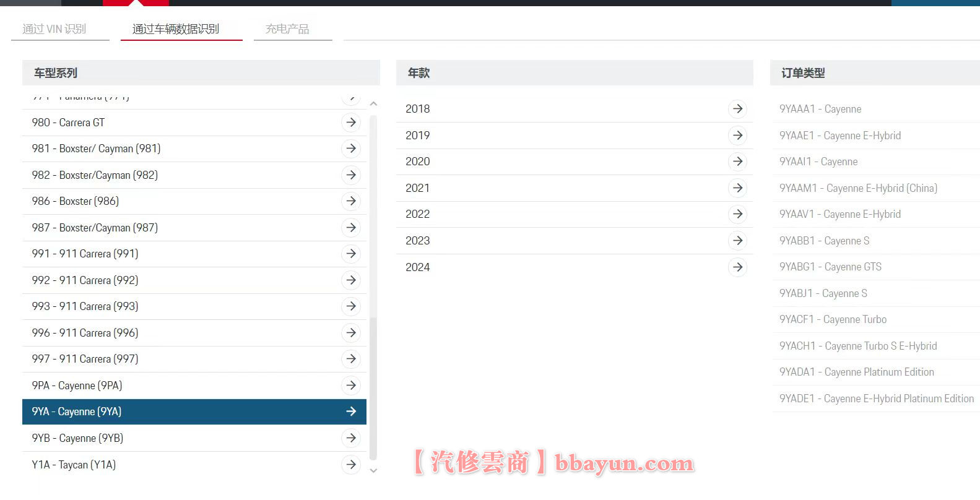The height and width of the screenshot is (500, 980).
Task: Pick 996 - 911 Carrera (996) series
Action: [194, 333]
